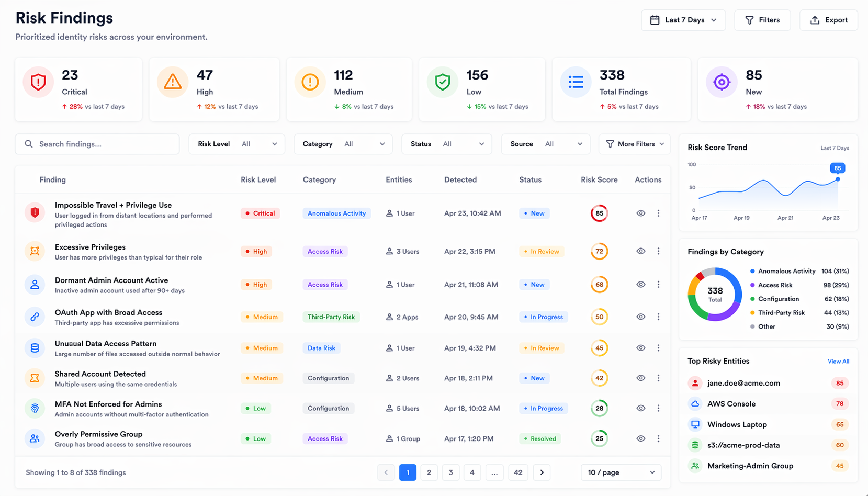This screenshot has width=868, height=496.
Task: Click eye icon for Overly Permissive Group row
Action: 640,439
